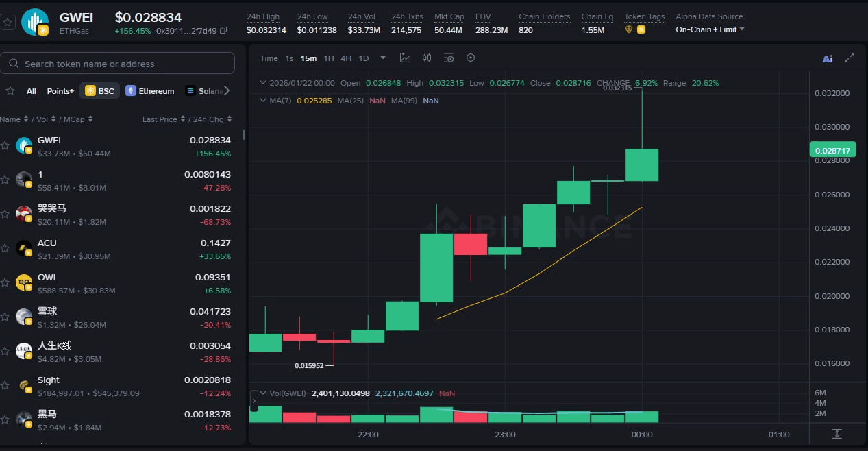Expand the chart to fullscreen

pos(850,58)
